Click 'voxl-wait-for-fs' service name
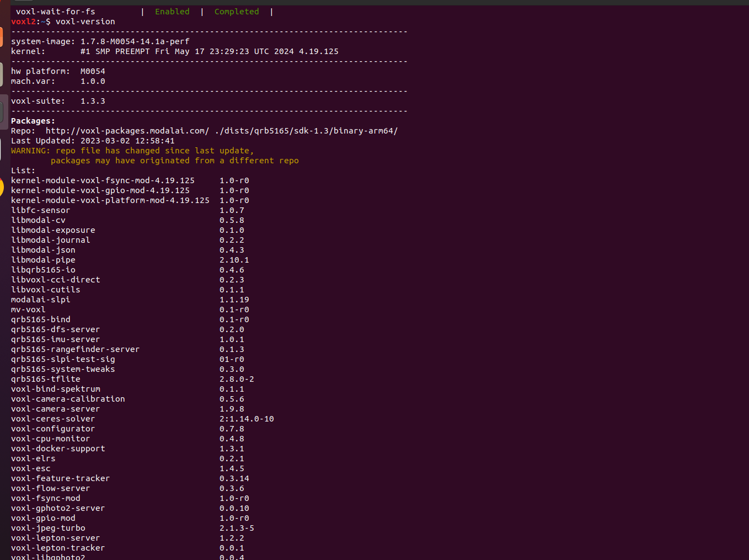749x560 pixels. click(56, 12)
